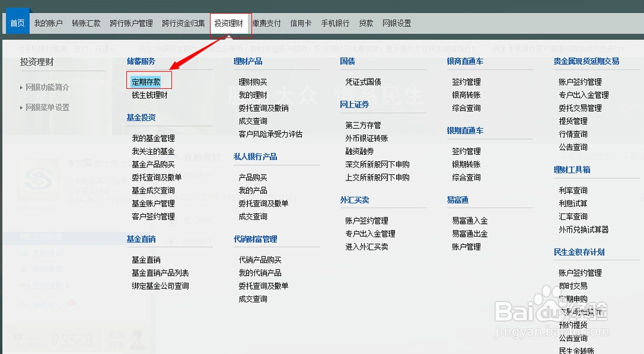Click 代销产品购买
Image resolution: width=644 pixels, height=354 pixels.
(260, 260)
